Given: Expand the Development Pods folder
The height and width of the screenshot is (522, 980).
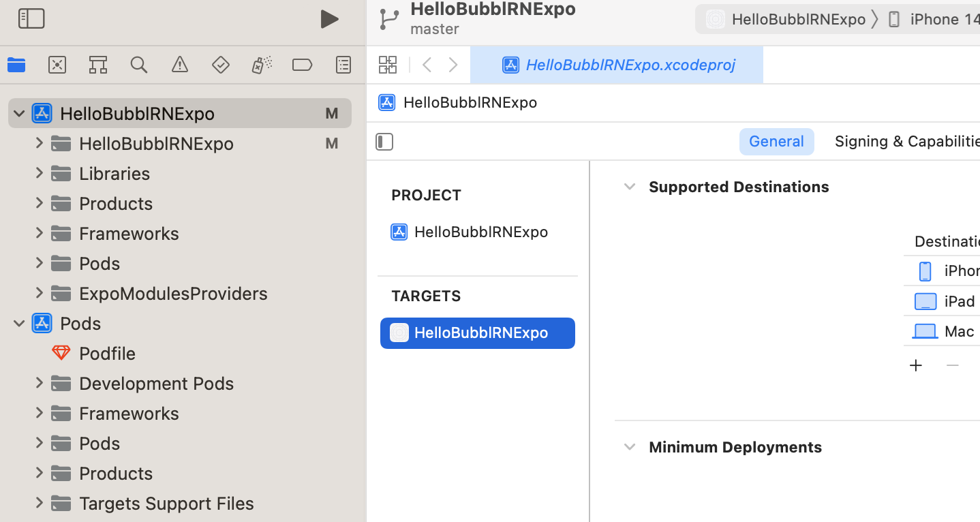Looking at the screenshot, I should [x=39, y=383].
